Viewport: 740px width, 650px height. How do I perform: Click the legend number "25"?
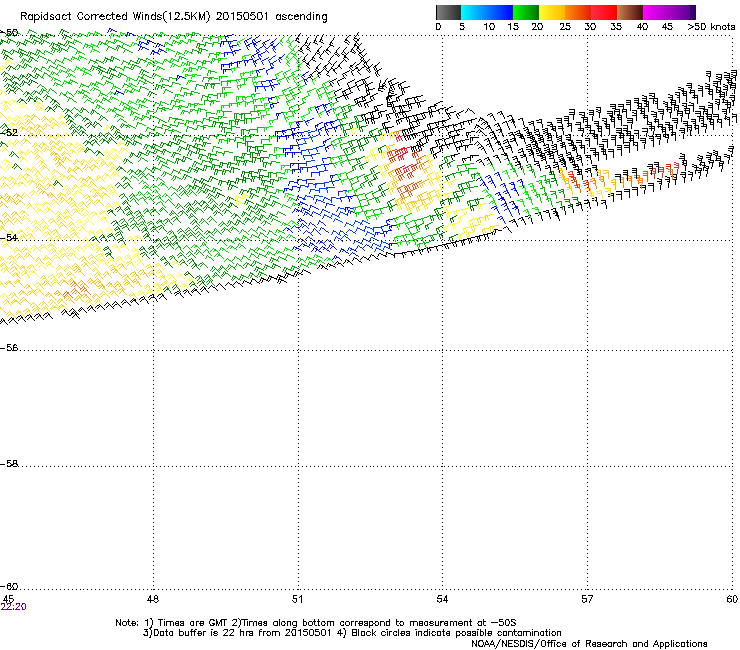click(x=565, y=27)
